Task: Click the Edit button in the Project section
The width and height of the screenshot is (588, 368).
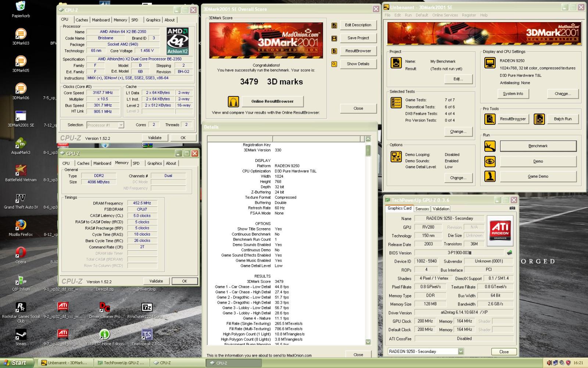Action: click(x=458, y=79)
